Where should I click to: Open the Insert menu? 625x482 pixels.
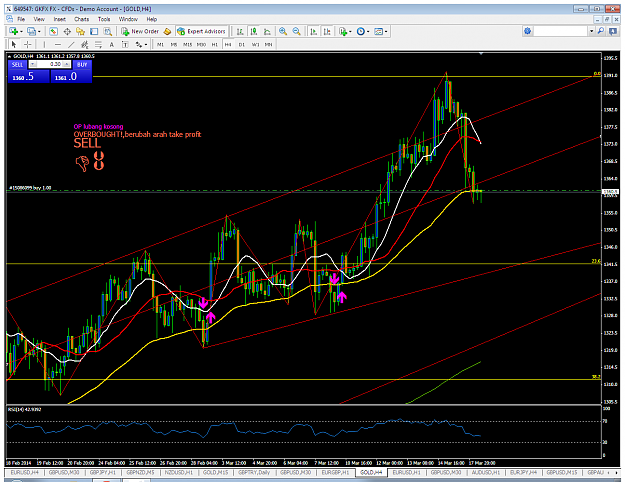pyautogui.click(x=59, y=19)
